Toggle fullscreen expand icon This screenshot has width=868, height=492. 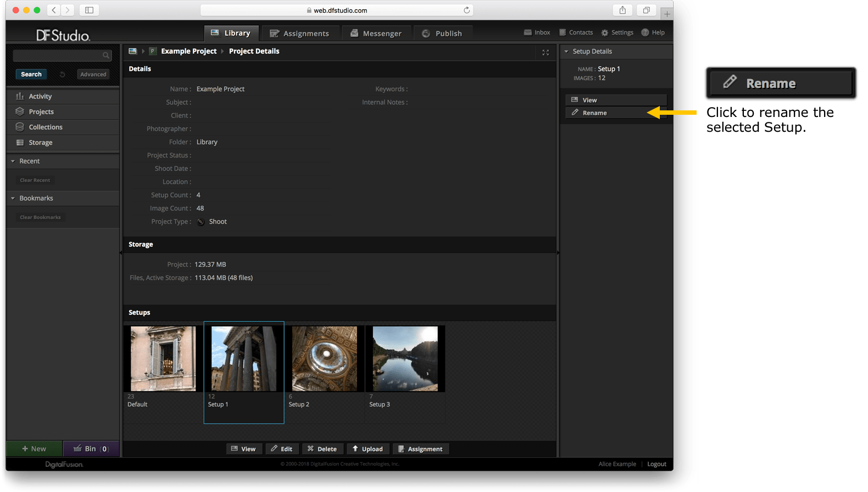pos(546,53)
